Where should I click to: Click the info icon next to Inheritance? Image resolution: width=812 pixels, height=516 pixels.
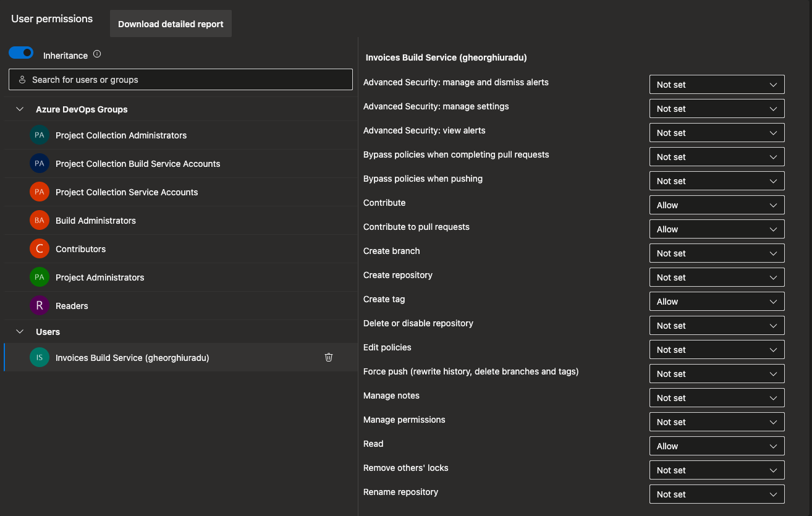[x=96, y=54]
